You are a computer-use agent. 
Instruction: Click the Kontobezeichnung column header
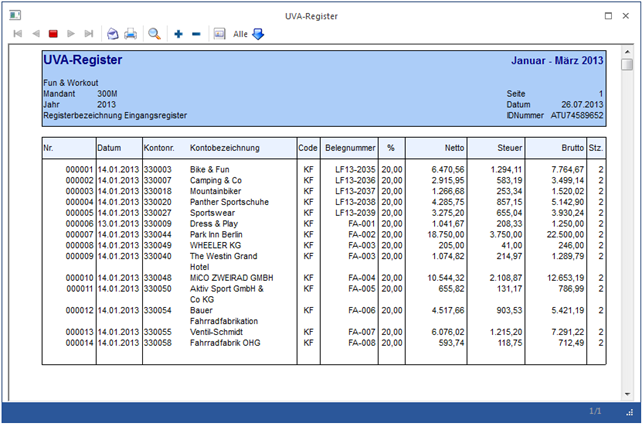click(224, 148)
